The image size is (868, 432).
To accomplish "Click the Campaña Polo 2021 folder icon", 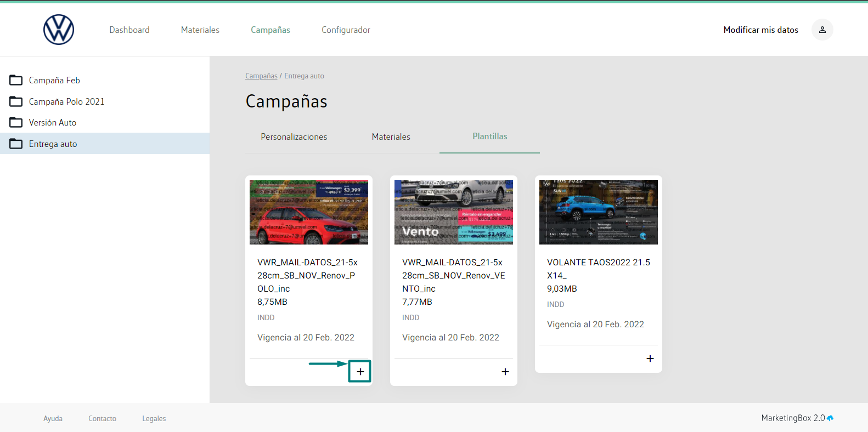I will (x=16, y=101).
